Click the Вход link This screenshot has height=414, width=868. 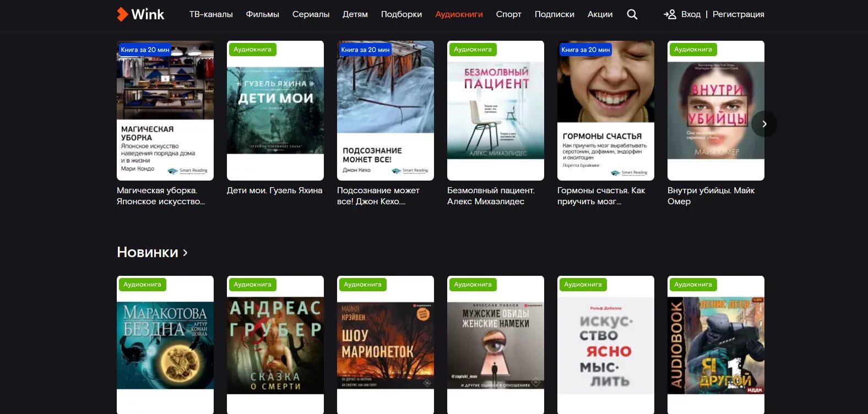[691, 14]
